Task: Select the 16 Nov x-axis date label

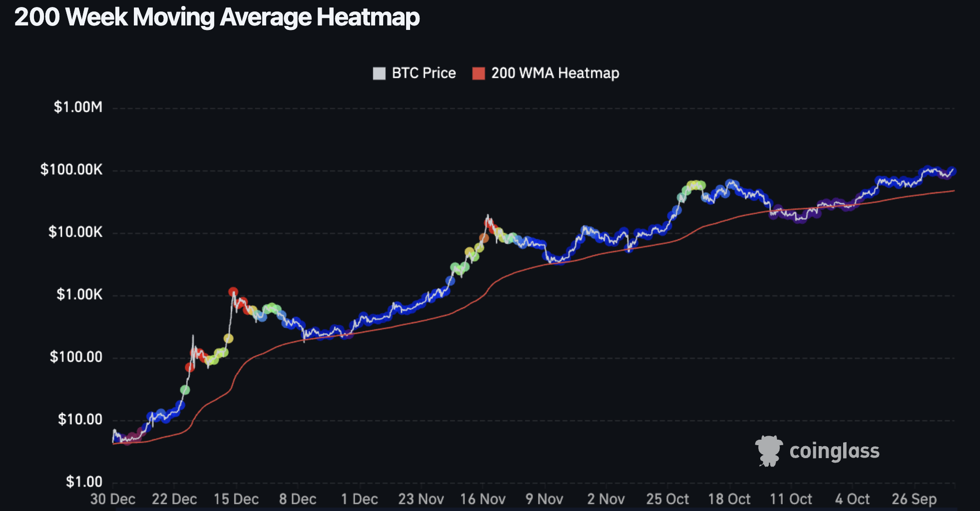Action: (483, 499)
